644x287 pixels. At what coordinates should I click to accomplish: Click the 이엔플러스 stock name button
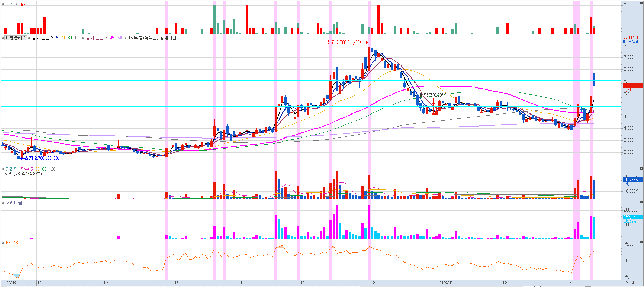coord(16,38)
